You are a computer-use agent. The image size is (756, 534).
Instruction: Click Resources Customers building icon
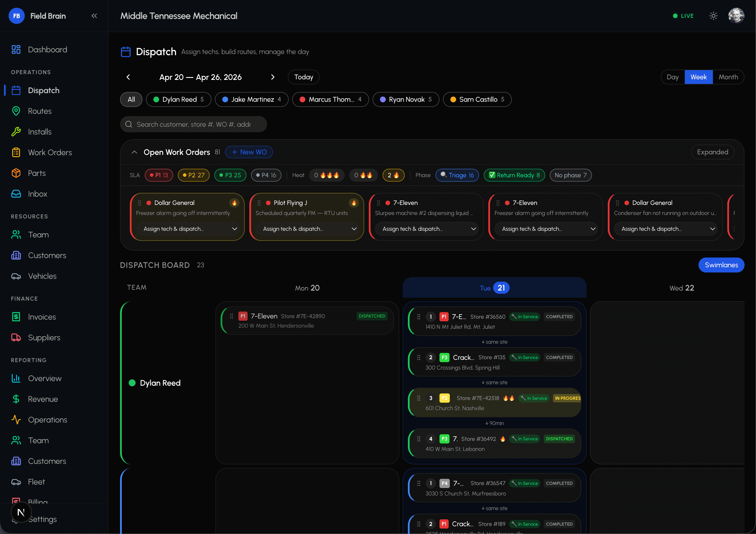[x=16, y=256]
